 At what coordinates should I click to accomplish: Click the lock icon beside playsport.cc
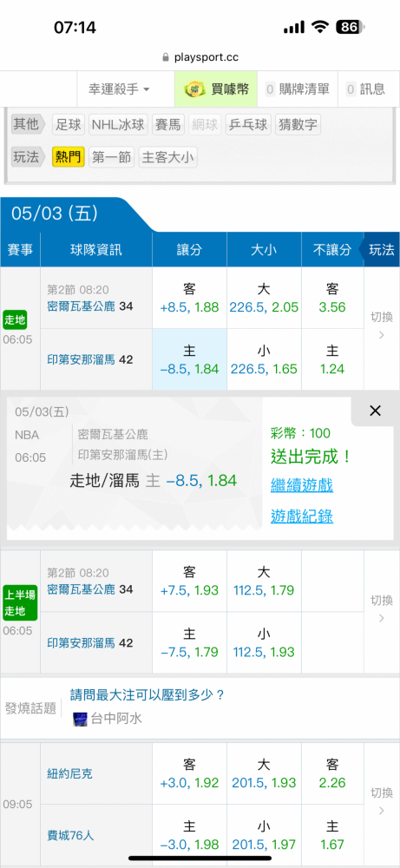[165, 57]
